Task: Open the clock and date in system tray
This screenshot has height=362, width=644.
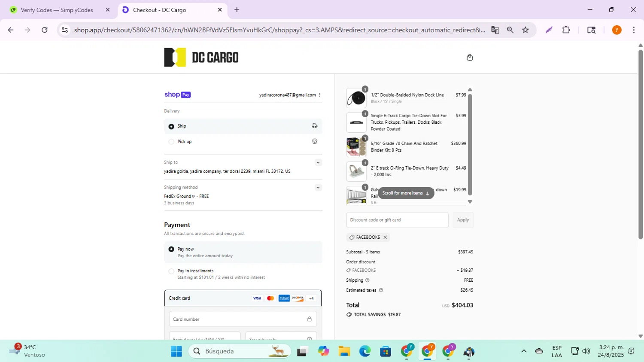Action: 611,351
